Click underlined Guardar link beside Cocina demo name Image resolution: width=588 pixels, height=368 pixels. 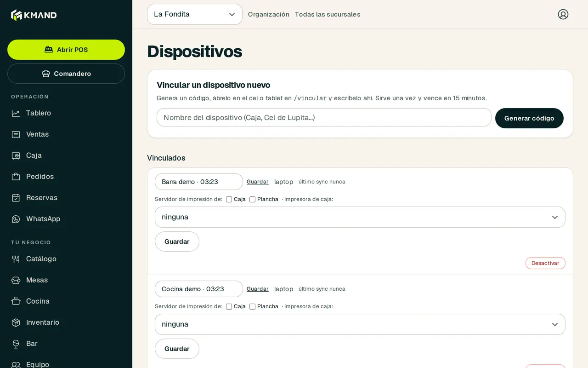click(258, 289)
